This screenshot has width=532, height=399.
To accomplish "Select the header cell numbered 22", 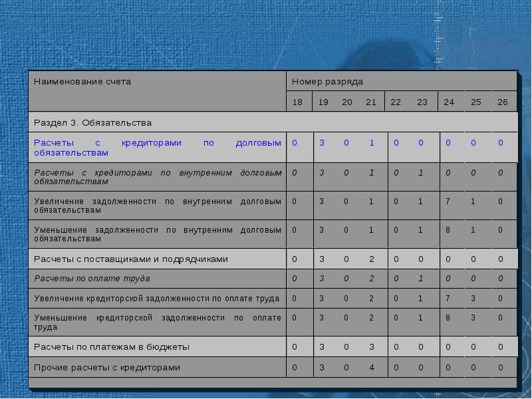I will pyautogui.click(x=396, y=102).
